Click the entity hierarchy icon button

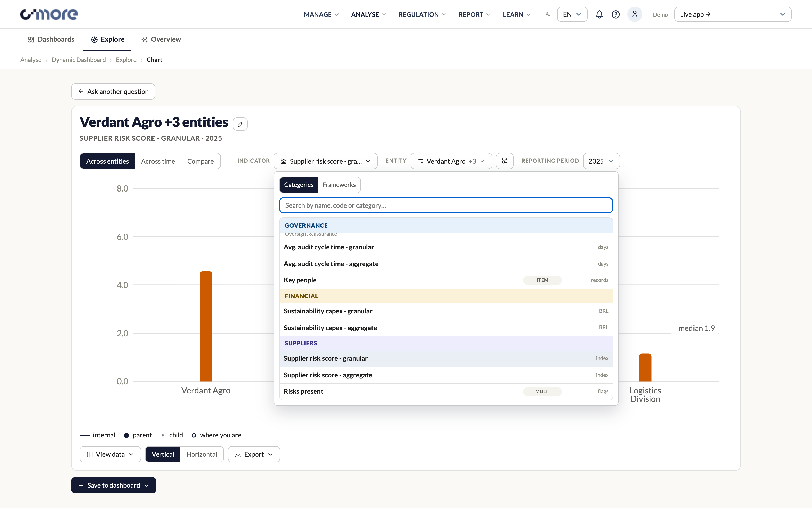pos(504,161)
